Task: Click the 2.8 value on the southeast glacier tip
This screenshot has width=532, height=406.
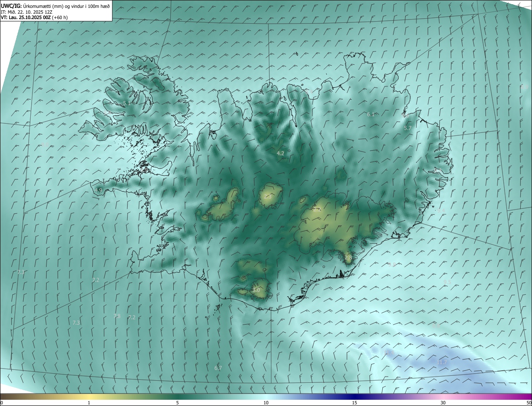Action: 348,258
